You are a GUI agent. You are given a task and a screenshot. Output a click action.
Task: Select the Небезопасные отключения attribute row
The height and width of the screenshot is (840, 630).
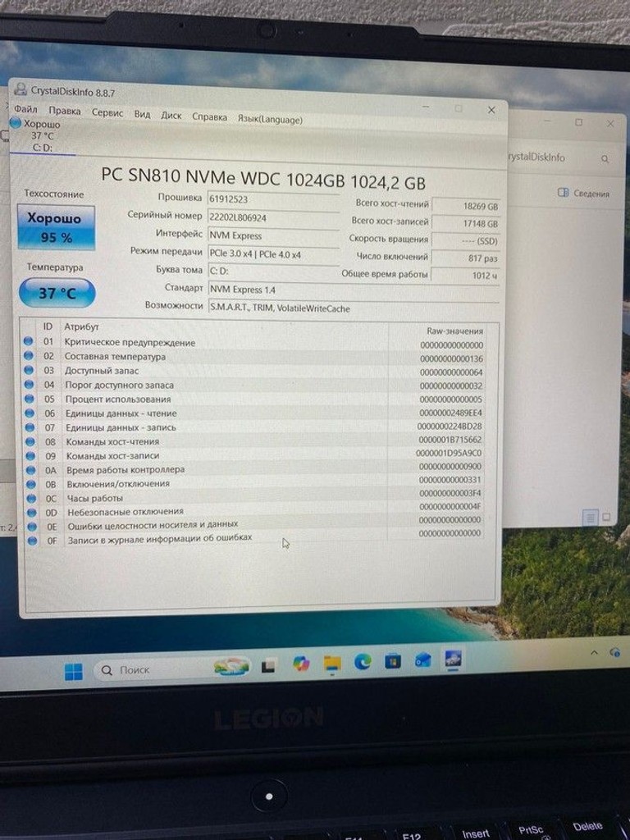coord(255,510)
